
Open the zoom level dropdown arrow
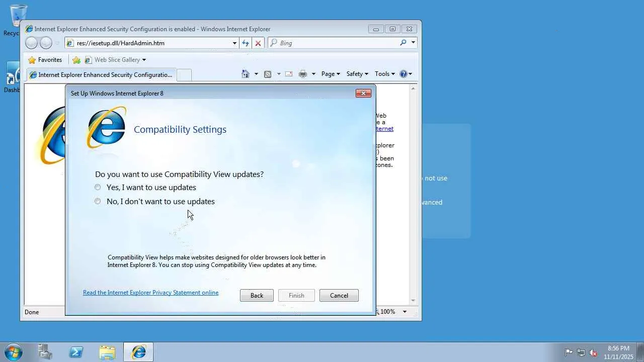click(405, 312)
